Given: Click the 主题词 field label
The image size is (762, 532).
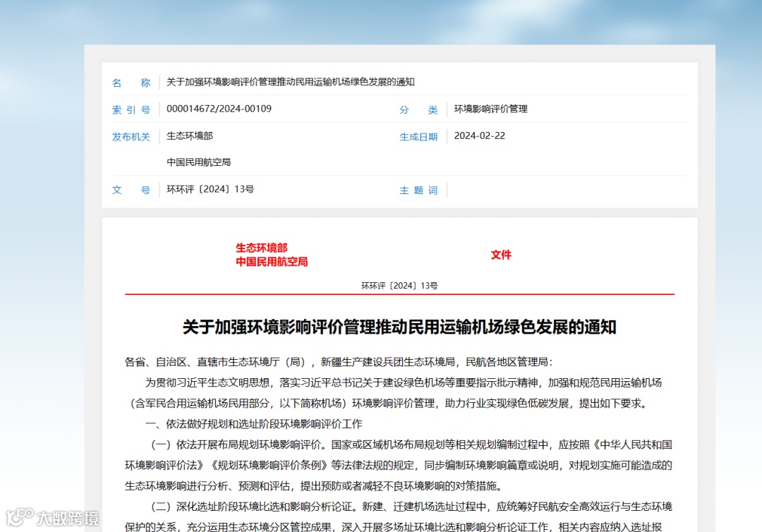Looking at the screenshot, I should click(418, 191).
